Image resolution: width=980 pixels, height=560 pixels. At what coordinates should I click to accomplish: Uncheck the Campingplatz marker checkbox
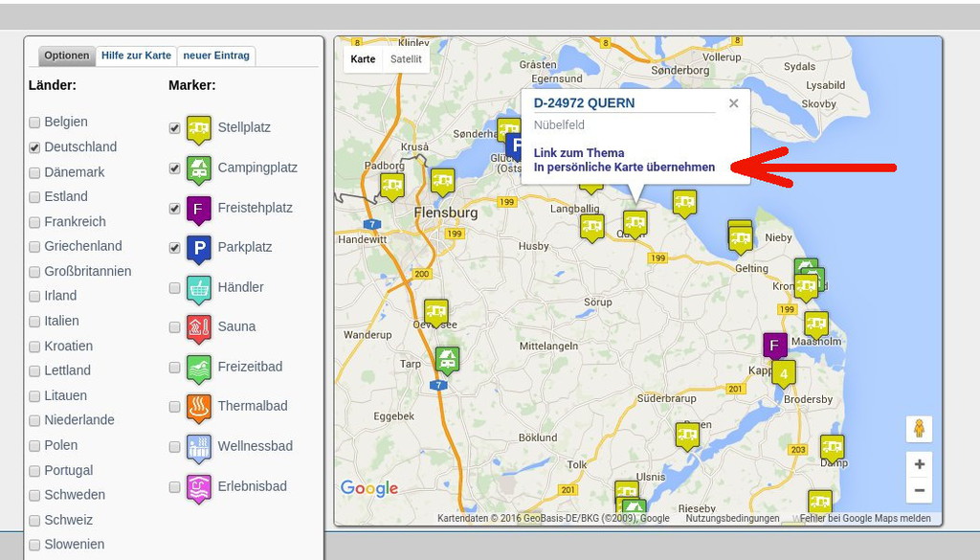click(x=174, y=168)
